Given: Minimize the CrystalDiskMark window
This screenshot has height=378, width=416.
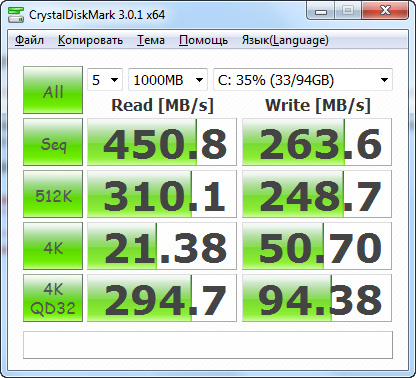Looking at the screenshot, I should click(x=321, y=11).
